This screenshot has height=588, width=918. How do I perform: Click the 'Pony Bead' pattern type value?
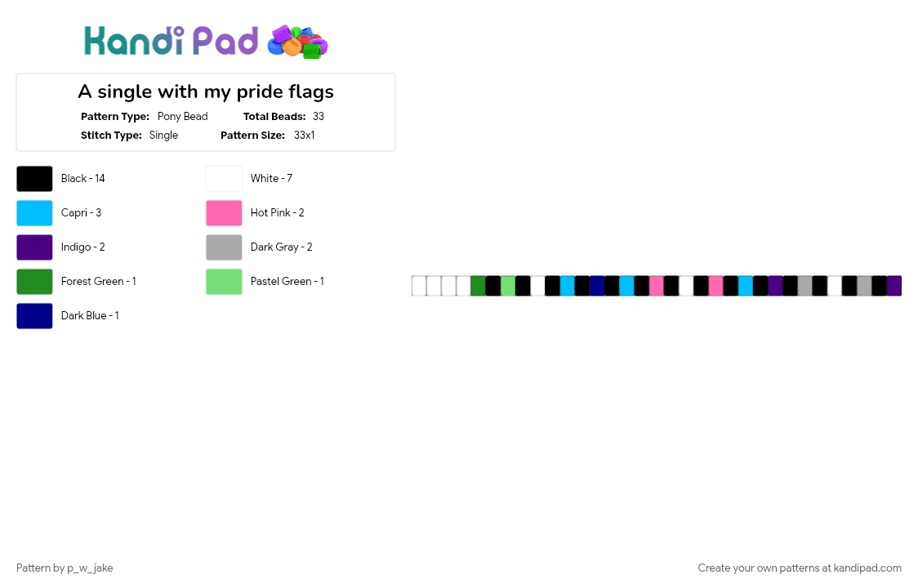(x=183, y=117)
